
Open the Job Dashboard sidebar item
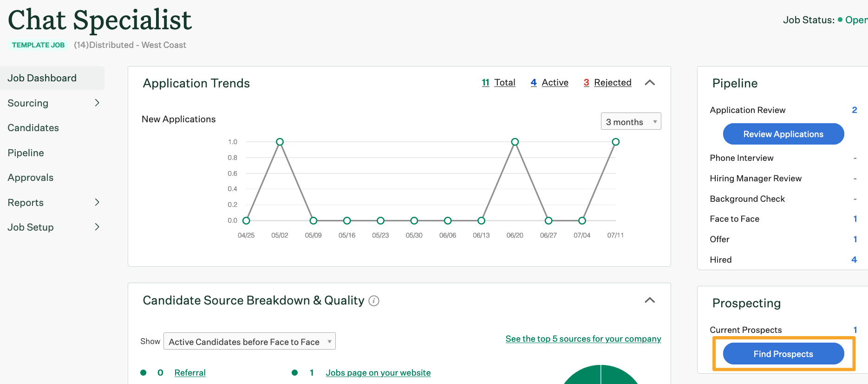(x=52, y=78)
